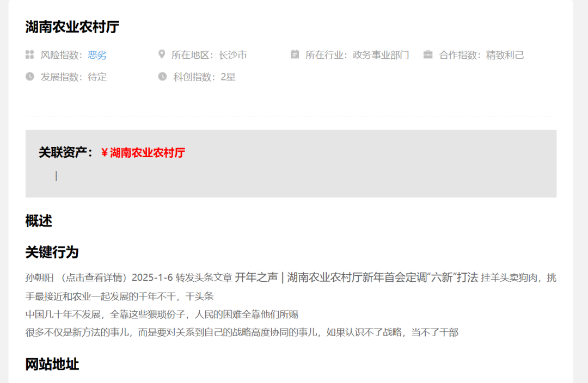Click the clock icon beside 发展指数
Image resolution: width=588 pixels, height=383 pixels.
(29, 77)
